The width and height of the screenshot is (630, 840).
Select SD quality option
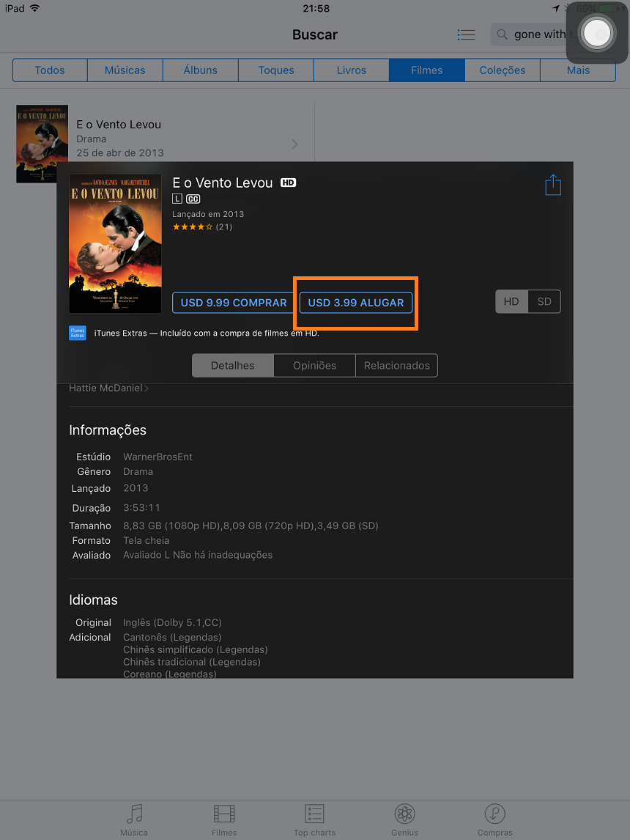coord(544,301)
